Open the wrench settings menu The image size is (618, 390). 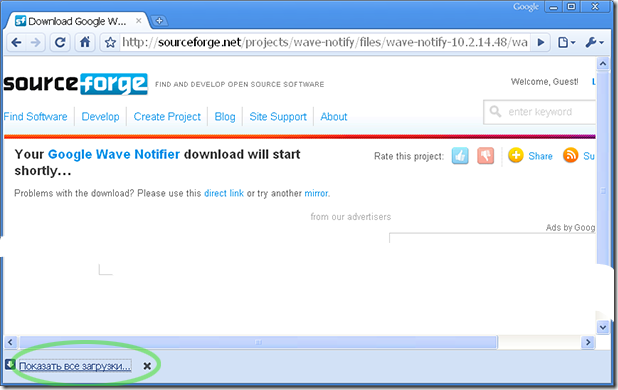point(594,42)
